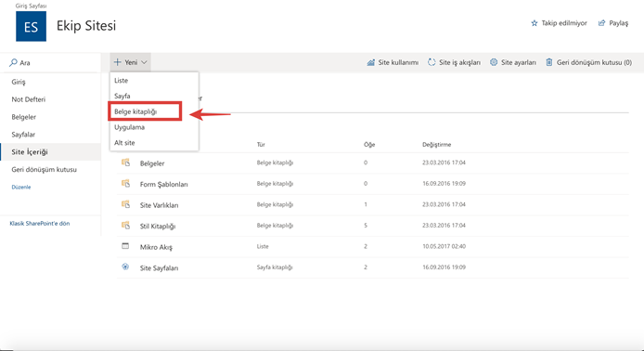
Task: Click the library icon for Belgeler row
Action: pyautogui.click(x=125, y=162)
